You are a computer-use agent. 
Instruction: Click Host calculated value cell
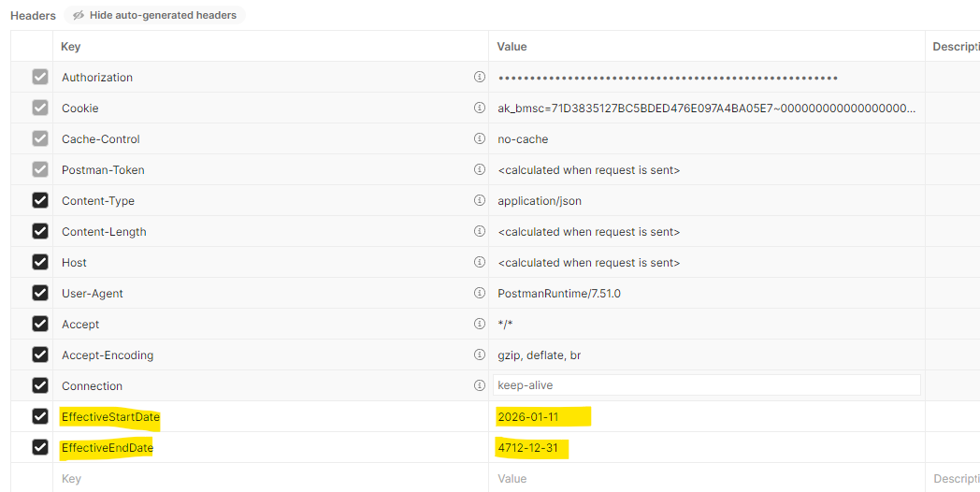707,262
